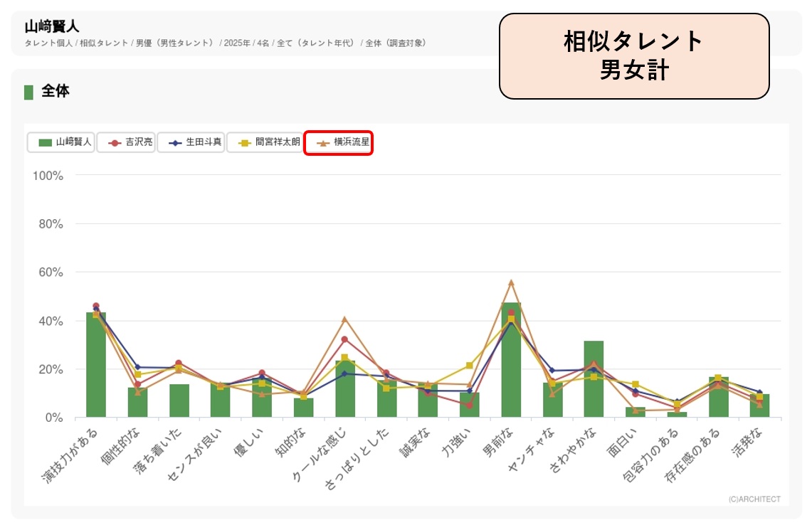
Task: Click 生田斗真 diamond point at ヤンチャな
Action: 552,371
